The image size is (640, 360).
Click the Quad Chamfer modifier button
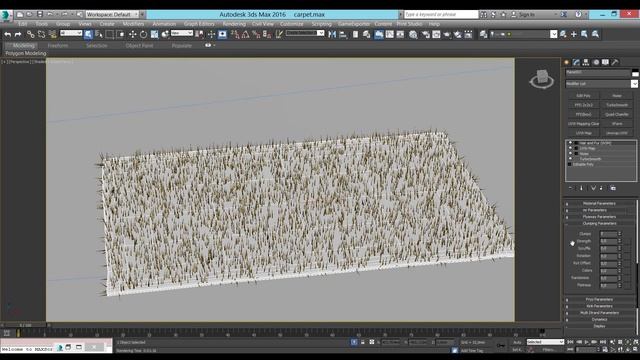617,115
